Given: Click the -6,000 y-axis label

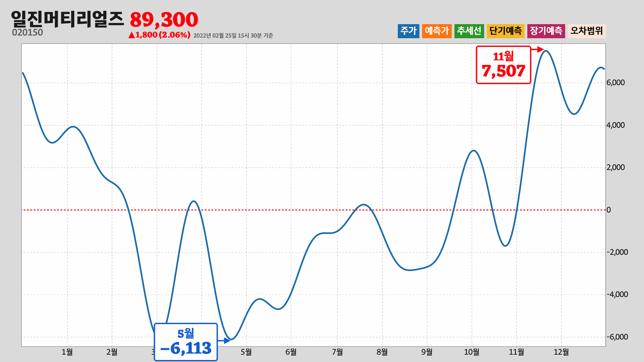Looking at the screenshot, I should pyautogui.click(x=617, y=337).
